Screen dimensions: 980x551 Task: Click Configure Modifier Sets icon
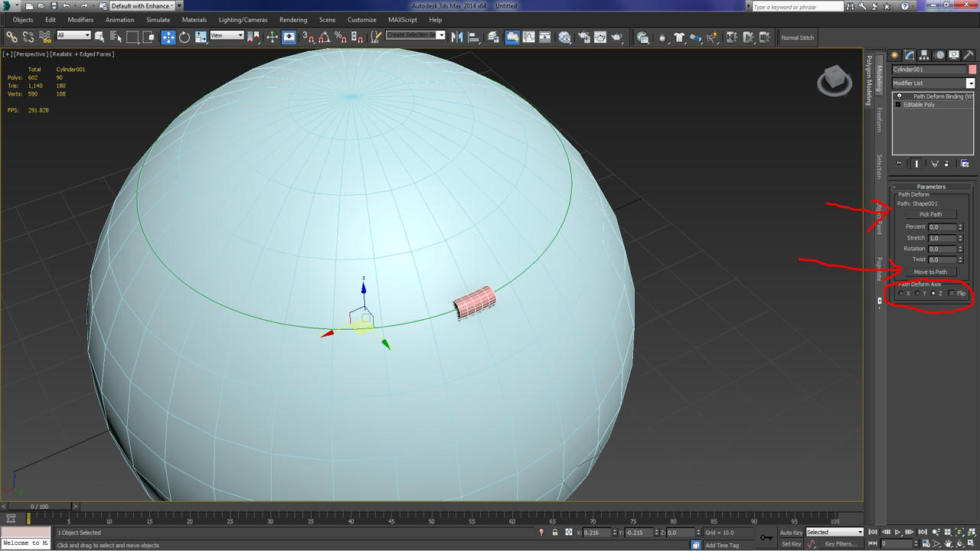[965, 164]
